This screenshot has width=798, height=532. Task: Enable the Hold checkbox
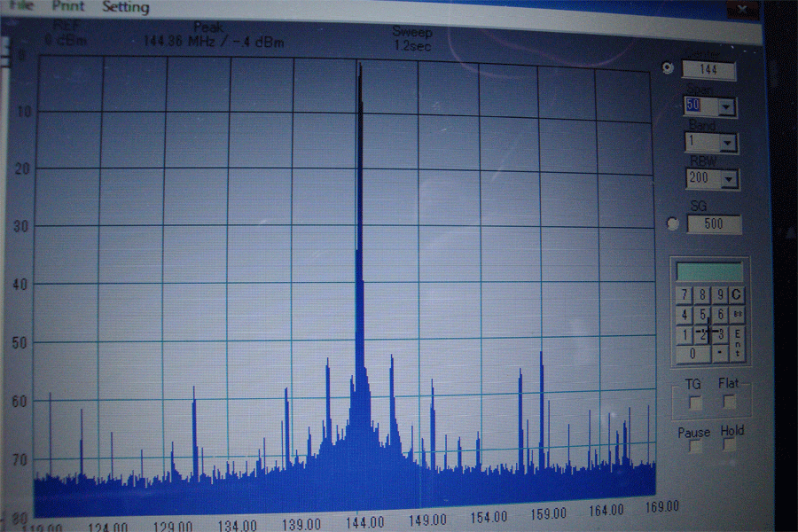coord(729,445)
